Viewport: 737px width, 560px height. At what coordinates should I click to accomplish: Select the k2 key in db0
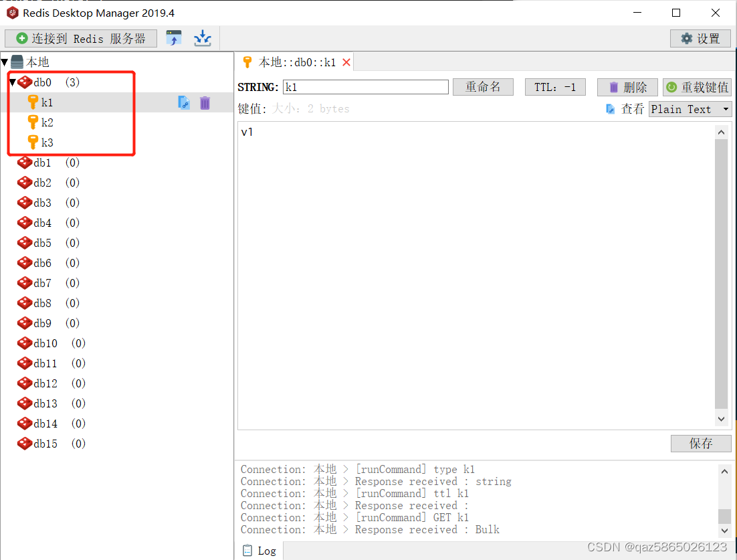tap(47, 122)
